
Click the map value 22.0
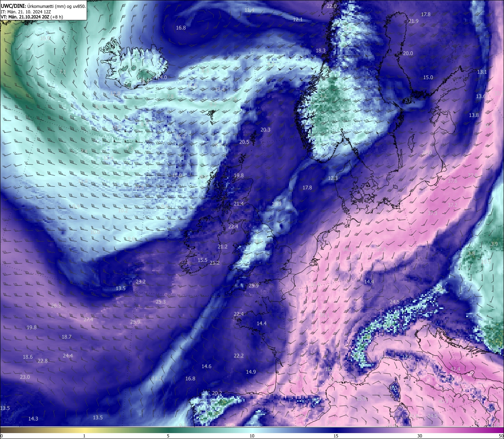[332, 6]
